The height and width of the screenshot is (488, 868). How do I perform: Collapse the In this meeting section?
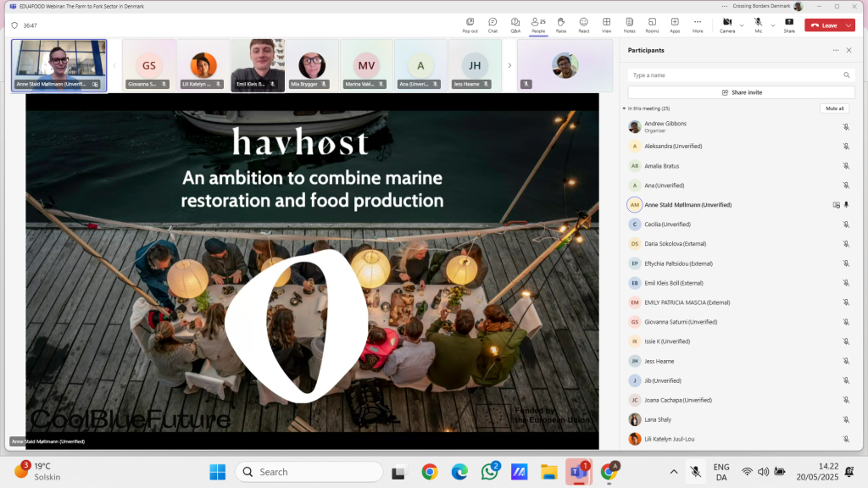(624, 109)
